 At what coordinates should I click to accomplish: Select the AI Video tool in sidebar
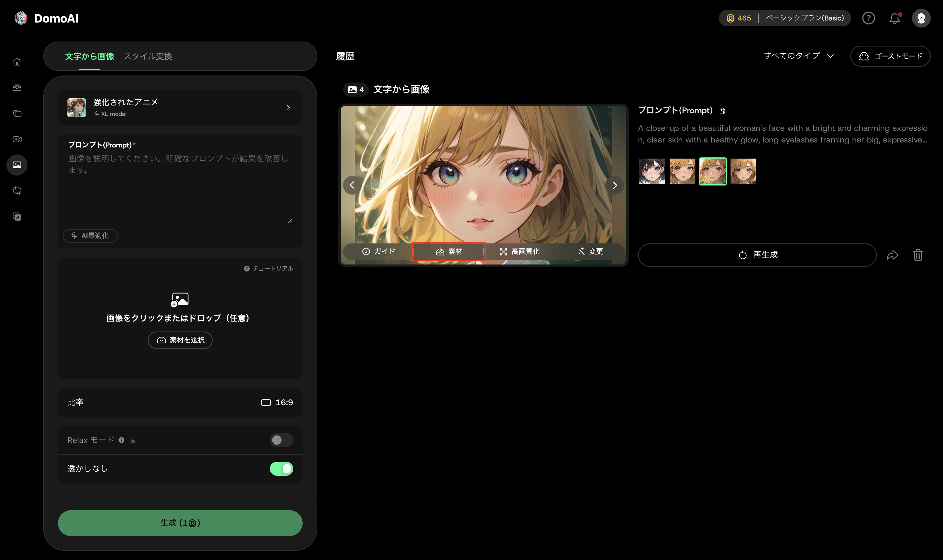point(17,139)
